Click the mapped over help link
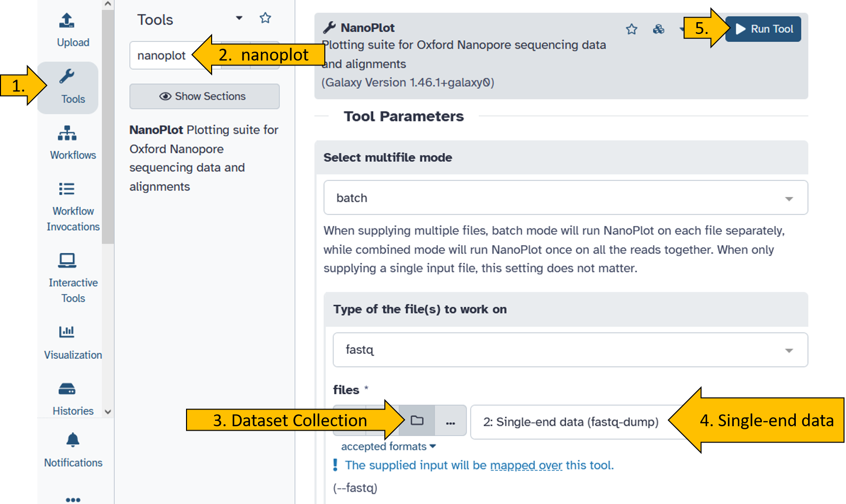The height and width of the screenshot is (504, 846). (526, 465)
